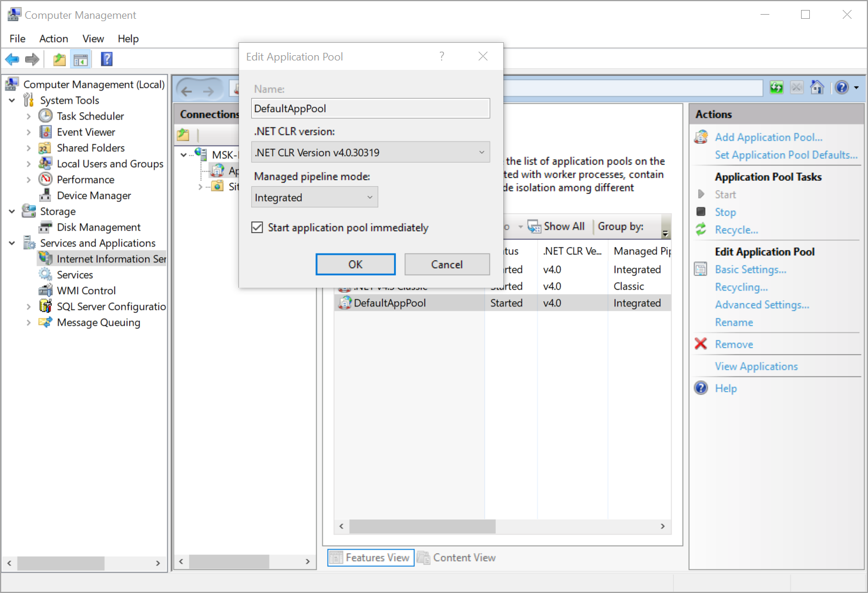Click the blue Back arrow toolbar icon
The image size is (868, 593).
tap(12, 59)
